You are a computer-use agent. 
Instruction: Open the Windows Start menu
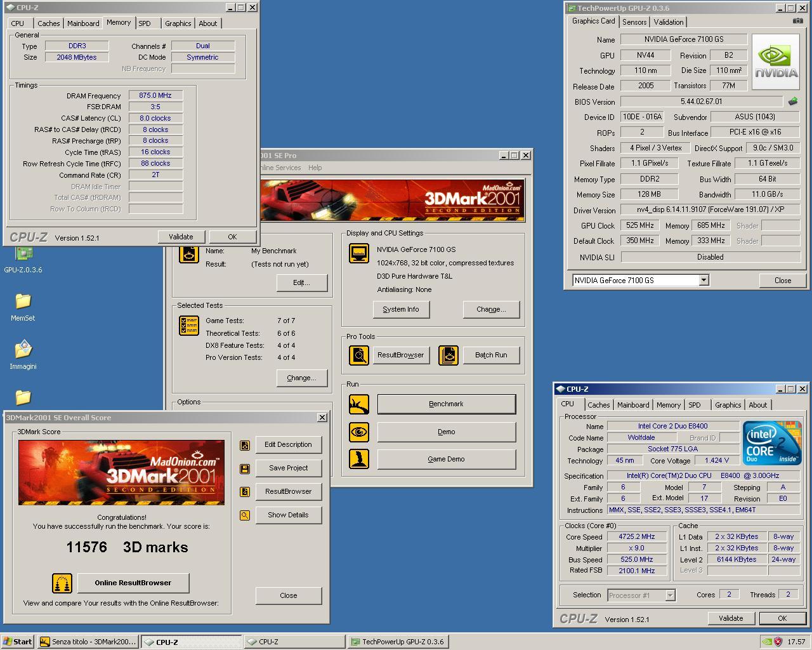18,642
